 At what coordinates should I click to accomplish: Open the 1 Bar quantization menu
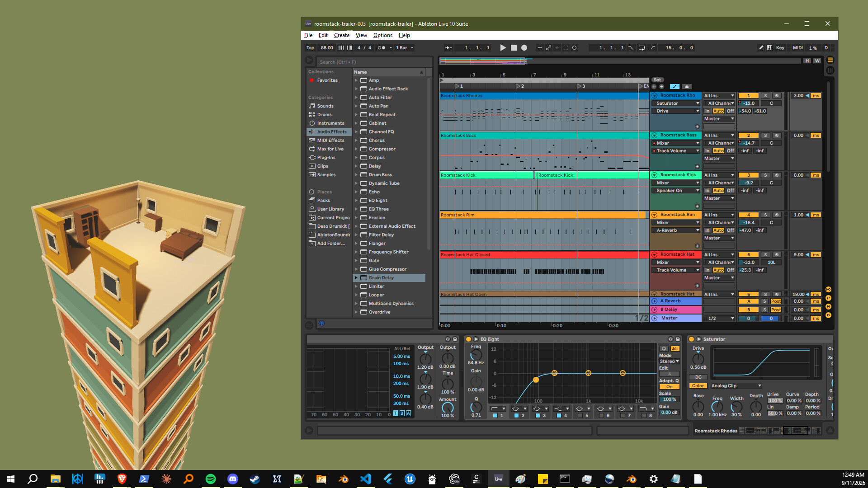point(405,48)
